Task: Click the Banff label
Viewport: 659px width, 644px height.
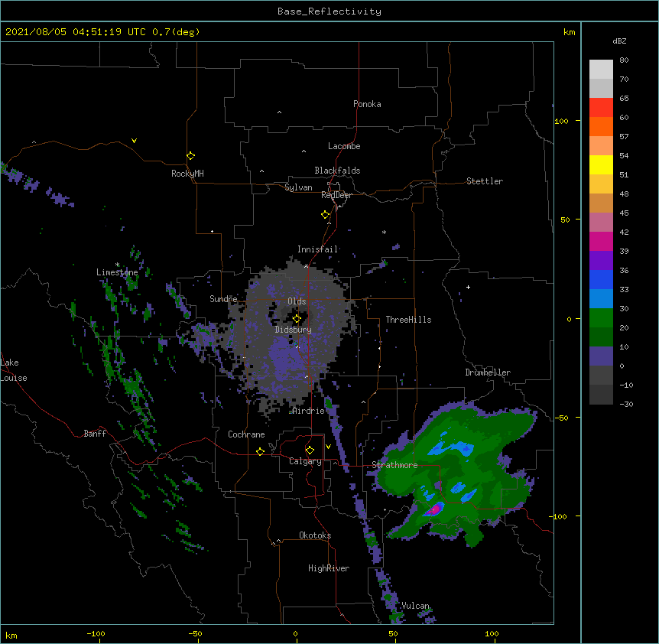Action: tap(95, 434)
